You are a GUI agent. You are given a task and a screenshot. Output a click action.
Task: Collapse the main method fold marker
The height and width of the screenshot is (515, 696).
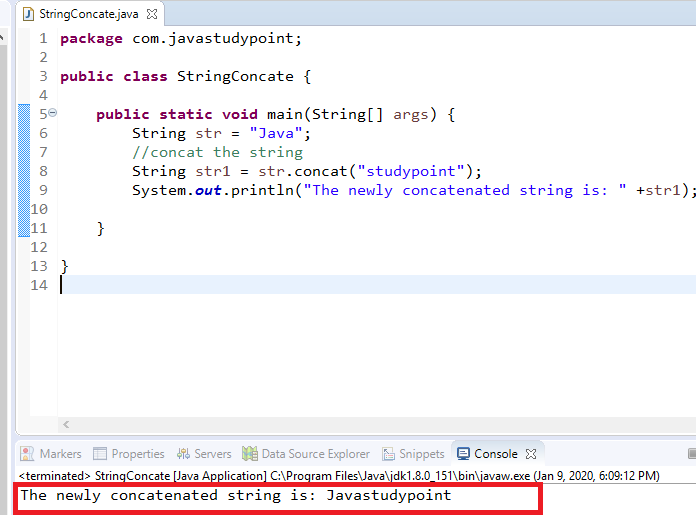coord(52,113)
